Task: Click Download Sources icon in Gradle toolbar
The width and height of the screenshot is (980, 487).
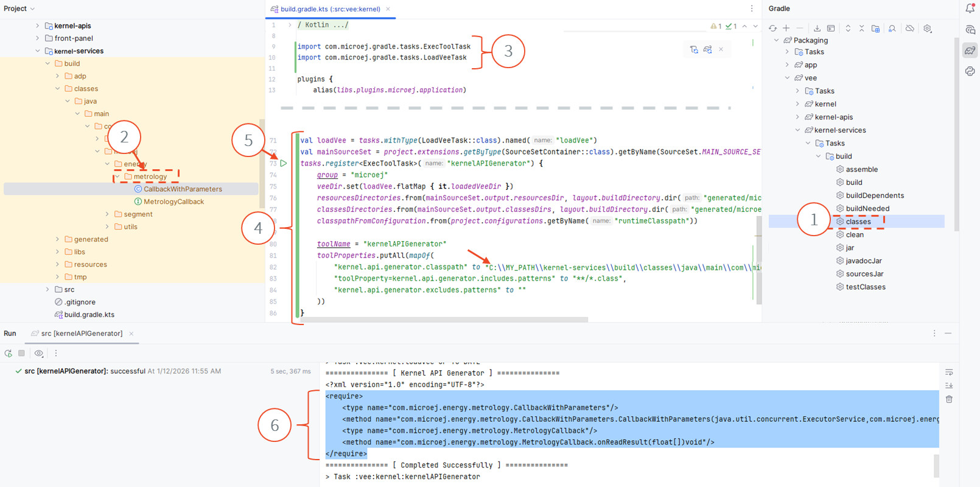Action: pyautogui.click(x=817, y=29)
